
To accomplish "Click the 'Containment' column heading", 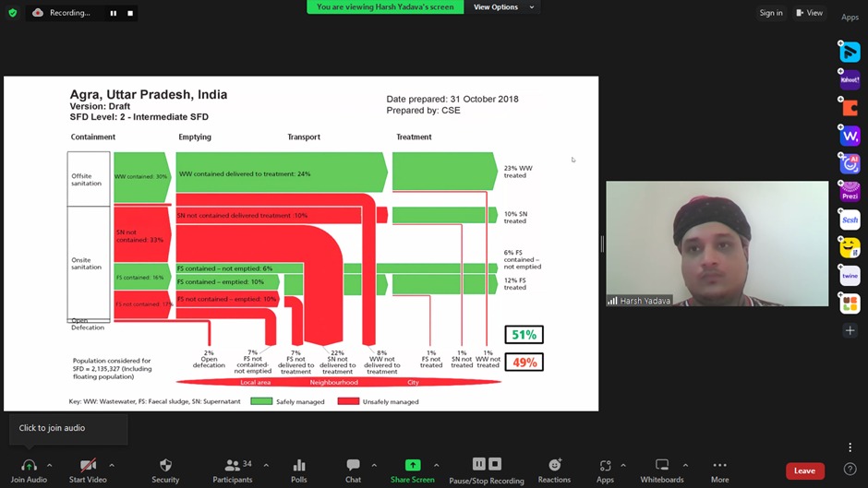I will coord(93,137).
